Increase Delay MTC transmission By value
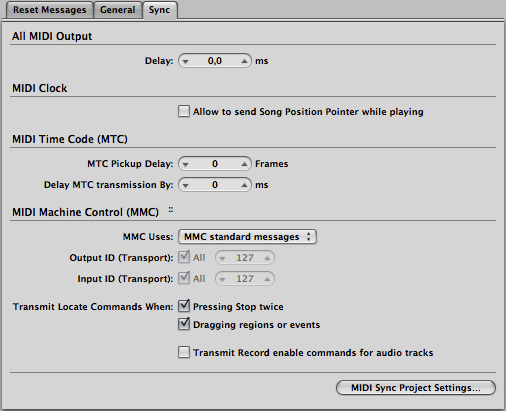The height and width of the screenshot is (411, 506). coord(244,185)
